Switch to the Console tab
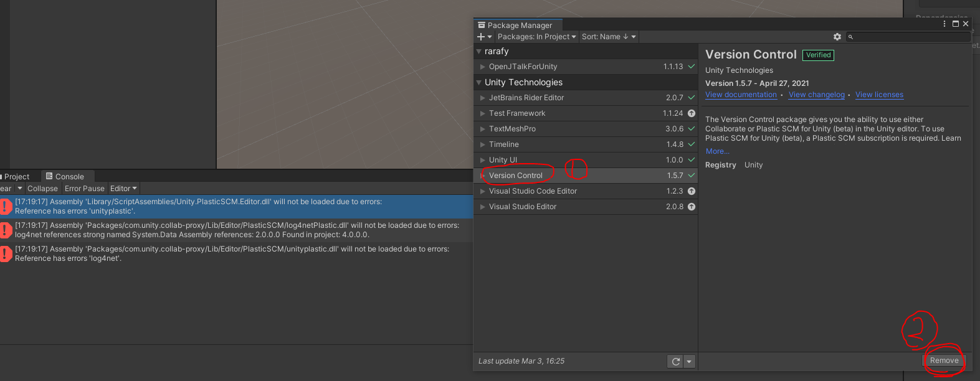Screen dimensions: 980x381 pyautogui.click(x=67, y=177)
